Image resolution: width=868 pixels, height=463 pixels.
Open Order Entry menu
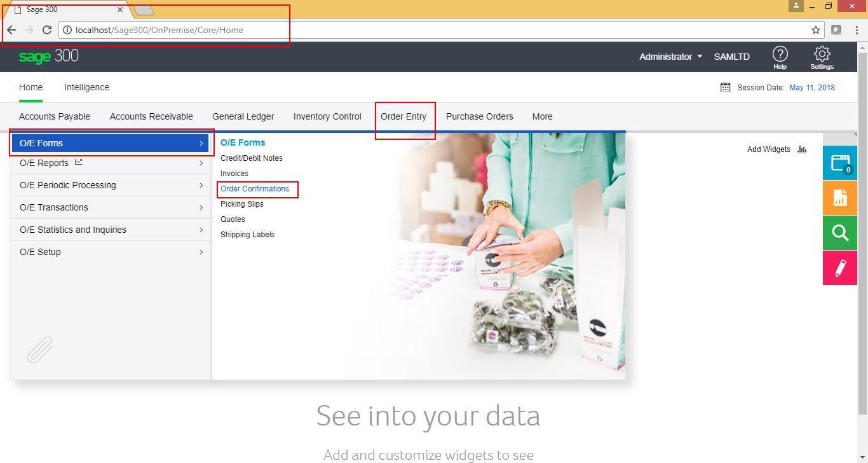pyautogui.click(x=403, y=116)
